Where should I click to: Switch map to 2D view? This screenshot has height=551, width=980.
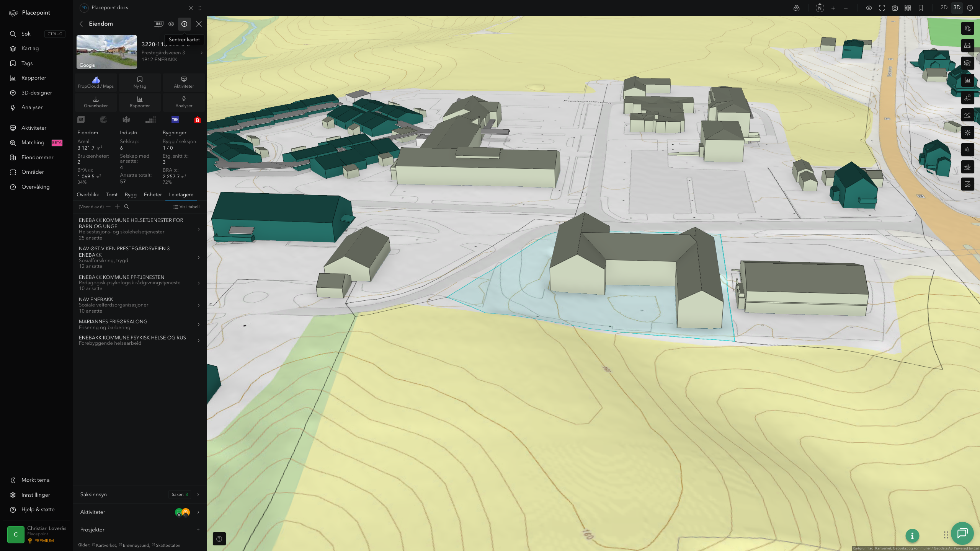[944, 8]
